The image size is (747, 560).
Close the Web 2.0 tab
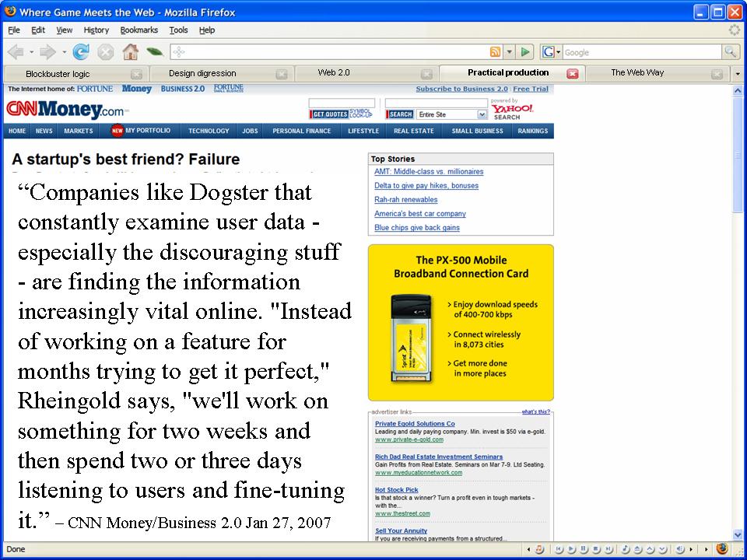pos(427,75)
